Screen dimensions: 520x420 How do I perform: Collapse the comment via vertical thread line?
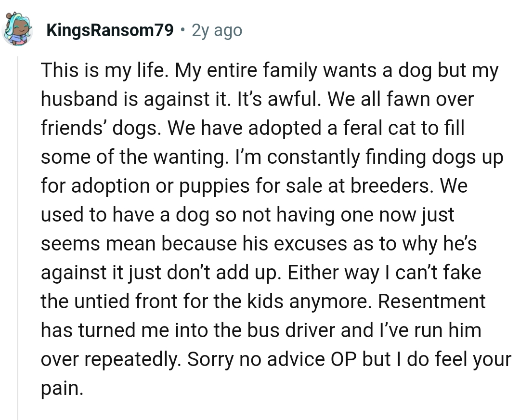tap(18, 238)
